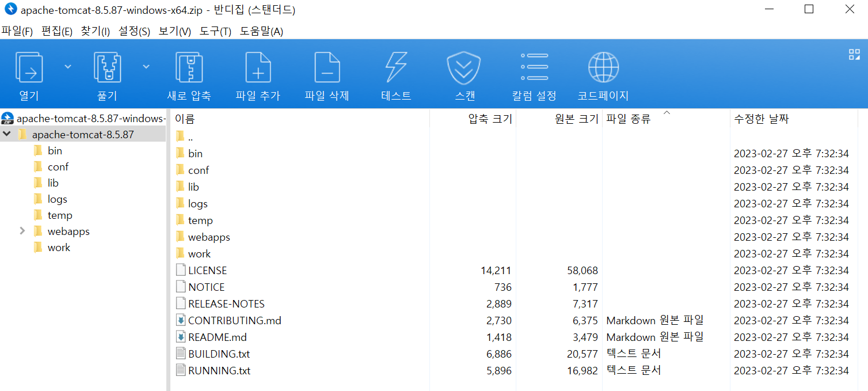Open the 보기(V) menu
Screen dimensions: 868x391
tap(175, 31)
